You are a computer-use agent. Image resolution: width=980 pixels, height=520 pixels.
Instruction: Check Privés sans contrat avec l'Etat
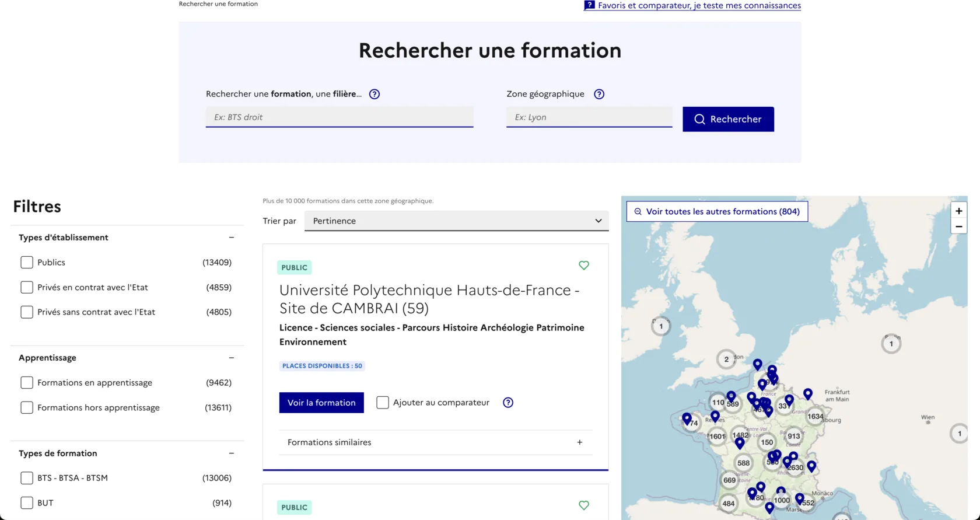(x=27, y=312)
